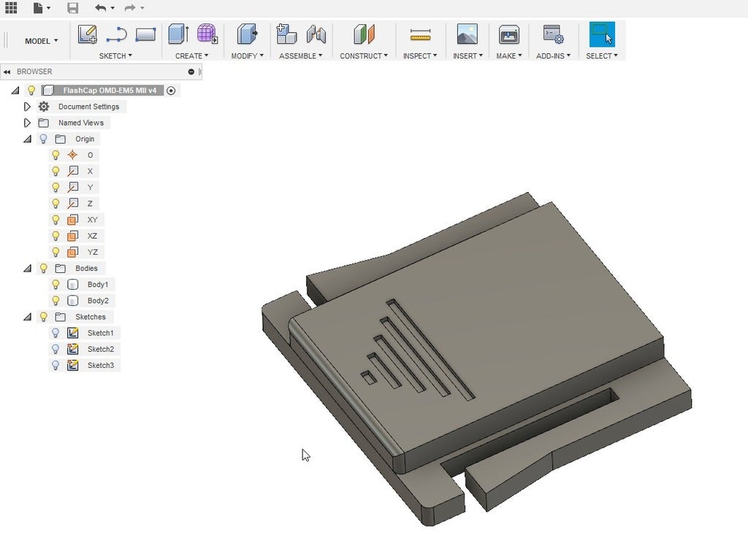Click the Save icon at top
Image resolution: width=748 pixels, height=560 pixels.
click(x=72, y=7)
